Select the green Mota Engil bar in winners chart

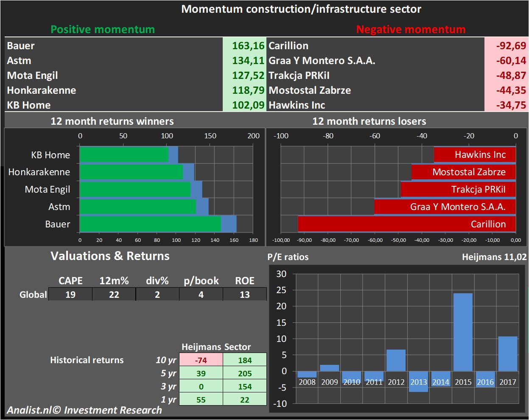[135, 189]
